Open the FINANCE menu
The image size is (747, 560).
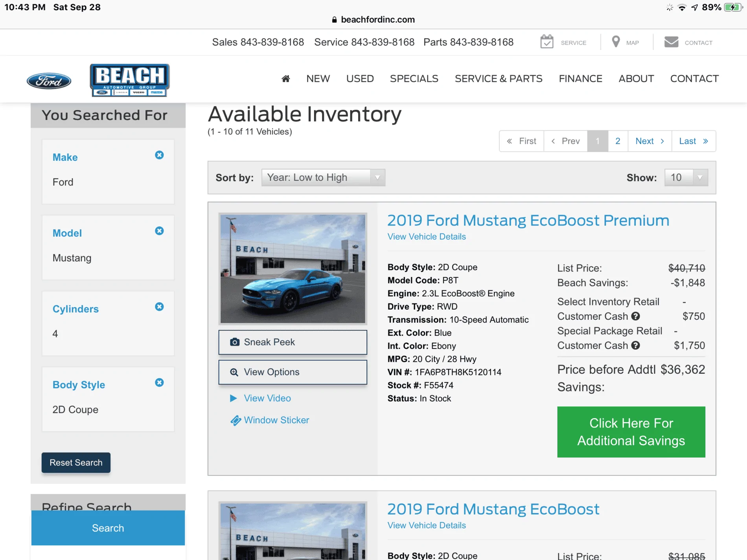(580, 79)
